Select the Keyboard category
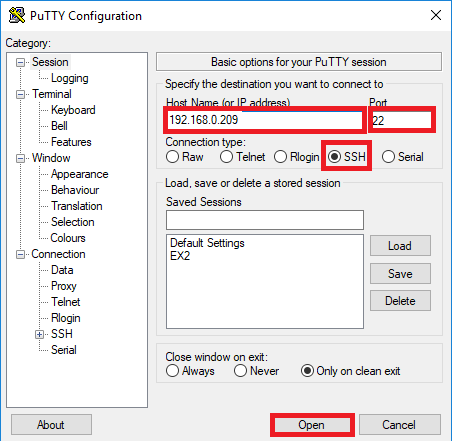 (x=73, y=110)
